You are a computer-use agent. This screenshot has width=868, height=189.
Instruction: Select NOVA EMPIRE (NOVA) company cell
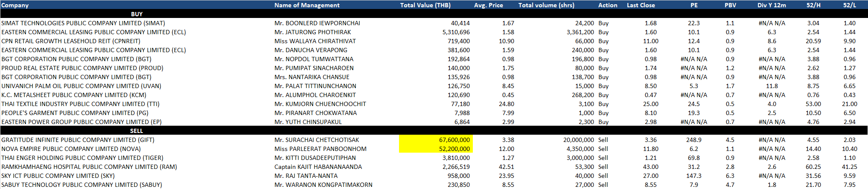point(71,149)
